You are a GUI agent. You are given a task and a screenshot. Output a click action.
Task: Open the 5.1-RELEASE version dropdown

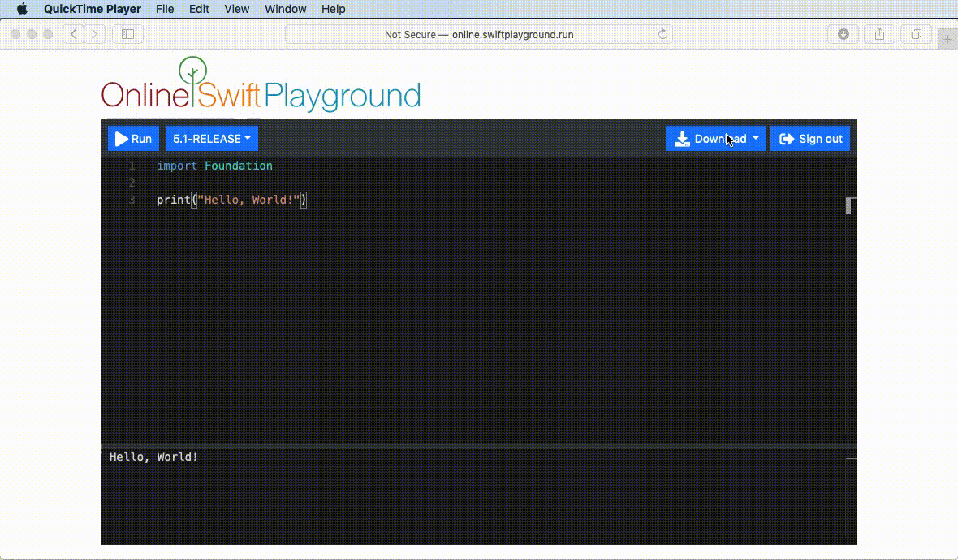pyautogui.click(x=211, y=139)
